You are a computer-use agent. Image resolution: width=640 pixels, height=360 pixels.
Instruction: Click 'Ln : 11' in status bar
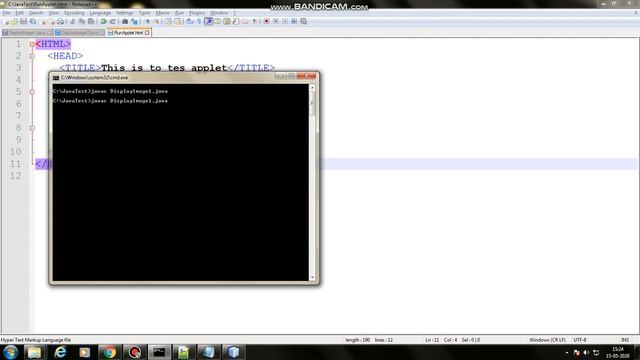coord(432,340)
